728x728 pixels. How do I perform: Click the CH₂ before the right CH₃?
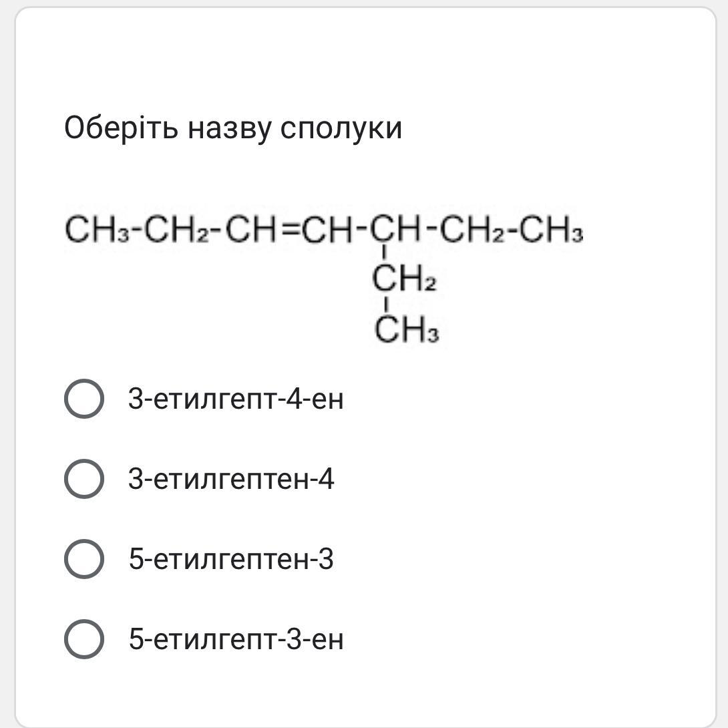click(472, 229)
